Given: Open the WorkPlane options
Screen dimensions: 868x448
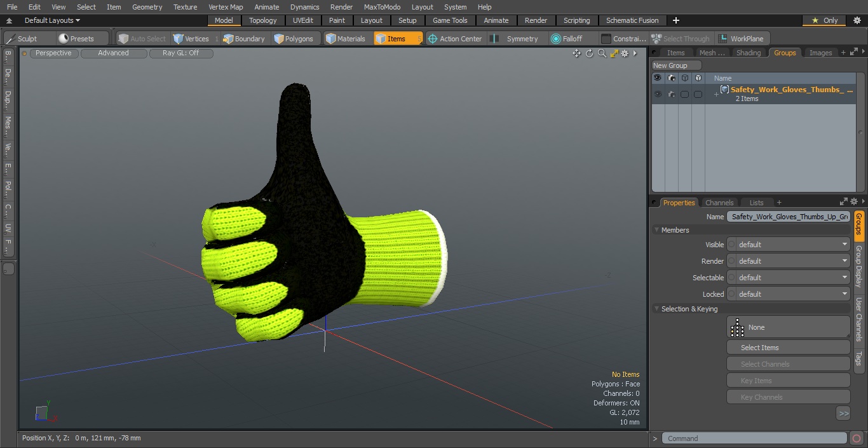Looking at the screenshot, I should click(742, 39).
